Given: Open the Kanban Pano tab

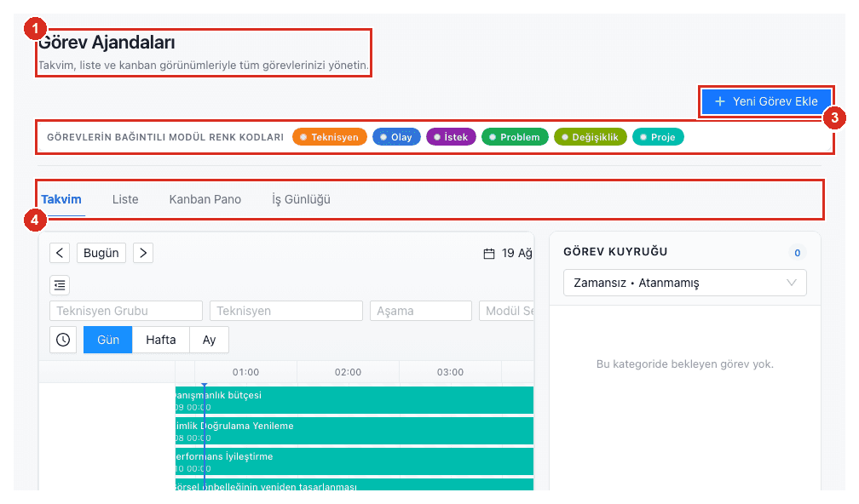Looking at the screenshot, I should point(205,199).
